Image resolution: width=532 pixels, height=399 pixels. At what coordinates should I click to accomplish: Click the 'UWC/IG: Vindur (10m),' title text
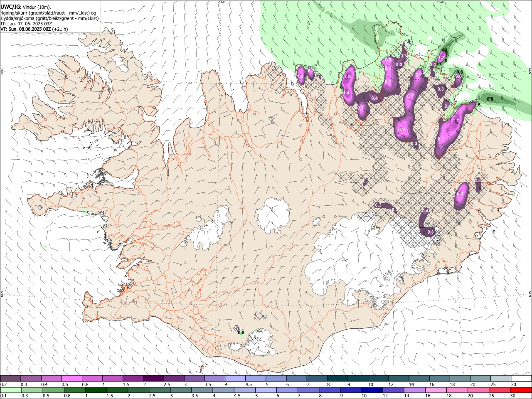26,7
